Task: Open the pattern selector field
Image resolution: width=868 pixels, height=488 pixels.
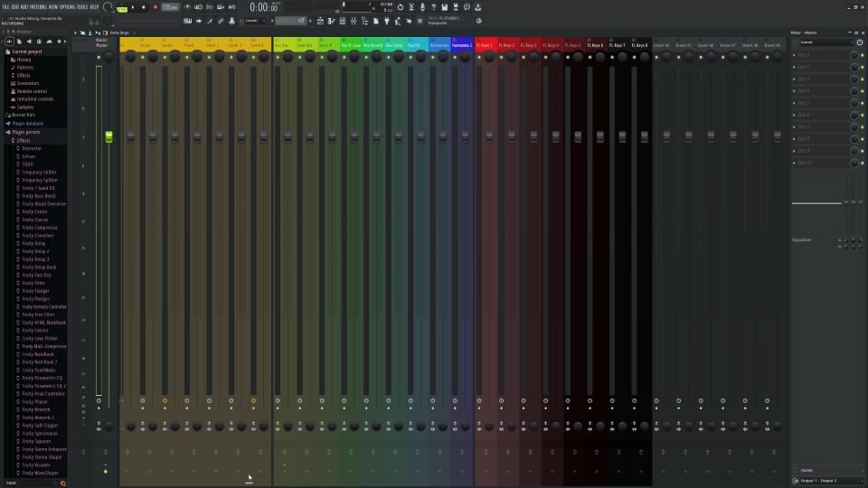Action: click(290, 21)
